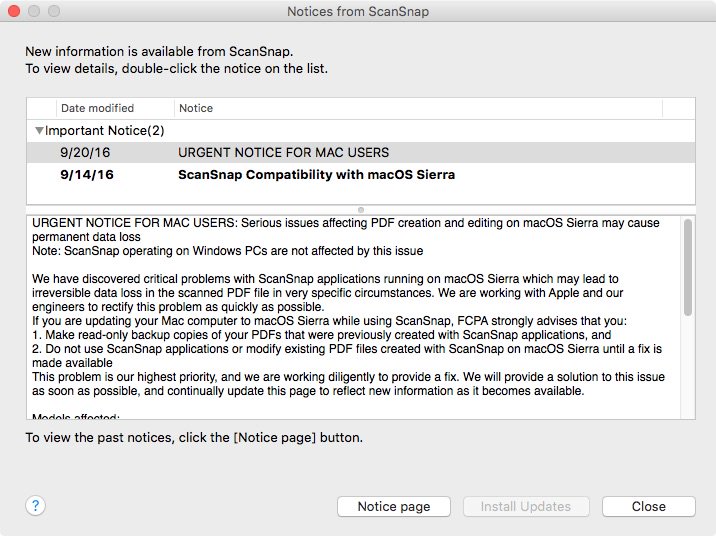
Task: Click the Notice page button
Action: [x=394, y=506]
